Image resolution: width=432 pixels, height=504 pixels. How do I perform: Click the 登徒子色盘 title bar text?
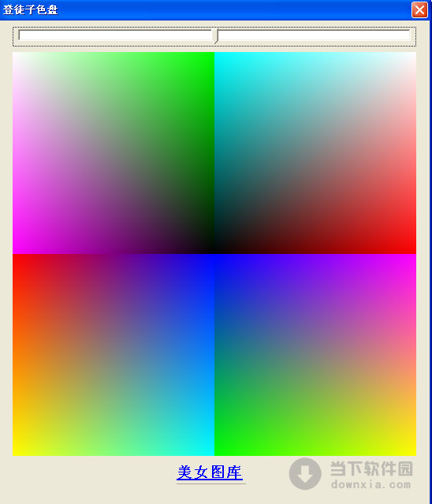coord(31,9)
